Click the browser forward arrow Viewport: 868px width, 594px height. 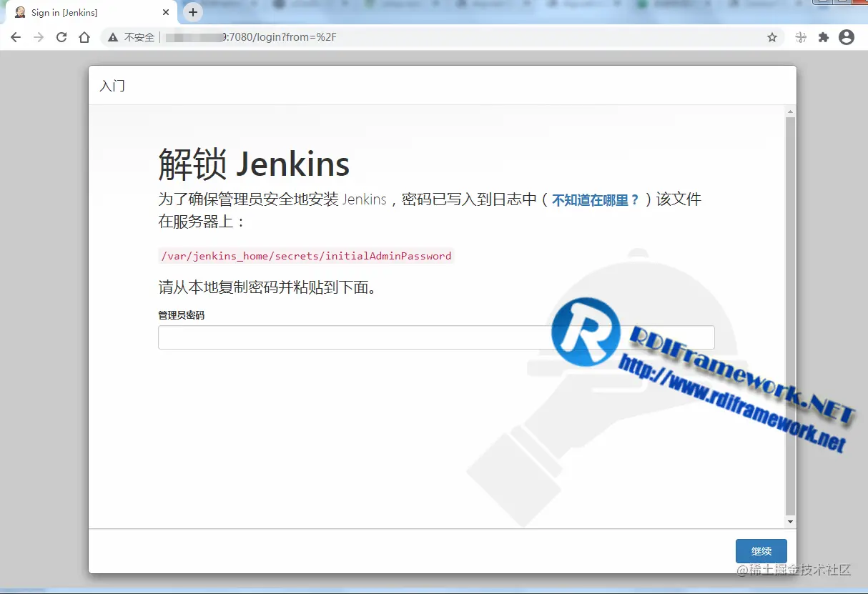point(38,36)
